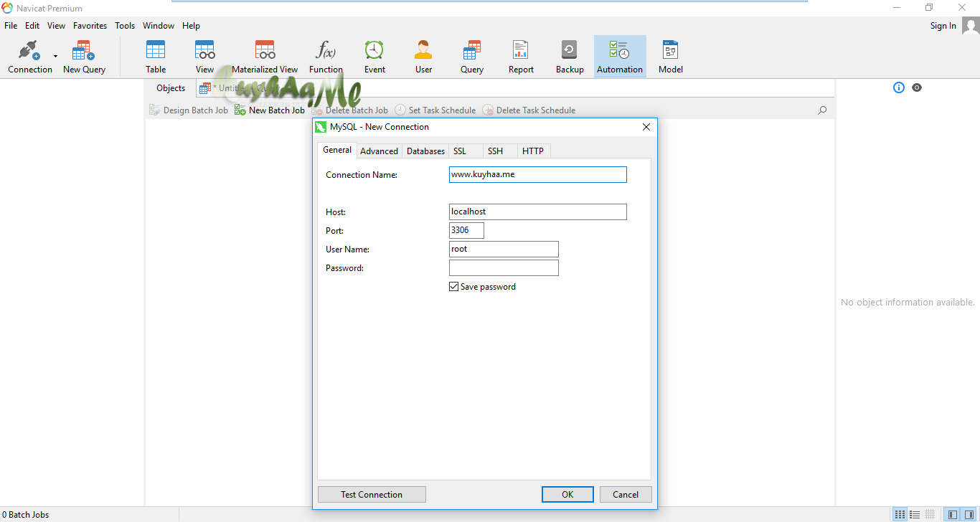The image size is (980, 522).
Task: Switch to ER diagram view in status bar
Action: click(930, 514)
